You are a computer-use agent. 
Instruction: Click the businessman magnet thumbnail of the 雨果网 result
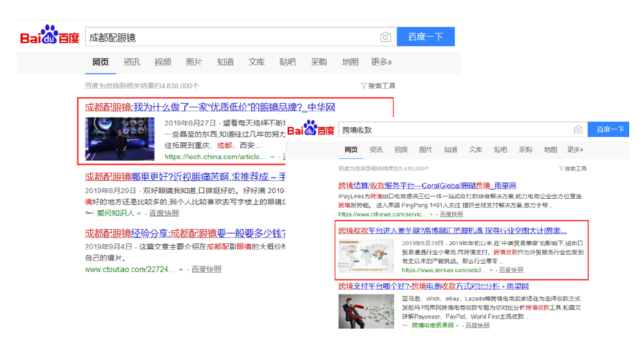(x=366, y=311)
